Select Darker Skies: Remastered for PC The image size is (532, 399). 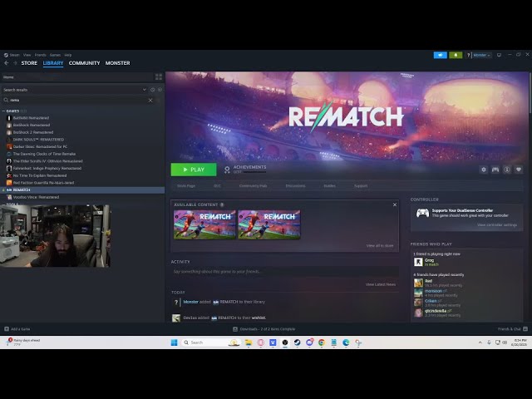pyautogui.click(x=40, y=146)
